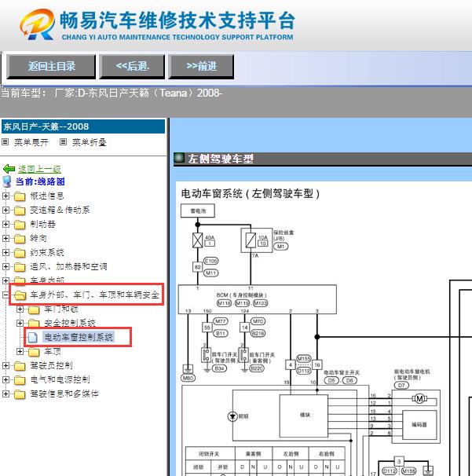The width and height of the screenshot is (472, 476).
Task: Expand the 驾驶信息和多媒体 folder
Action: click(5, 394)
